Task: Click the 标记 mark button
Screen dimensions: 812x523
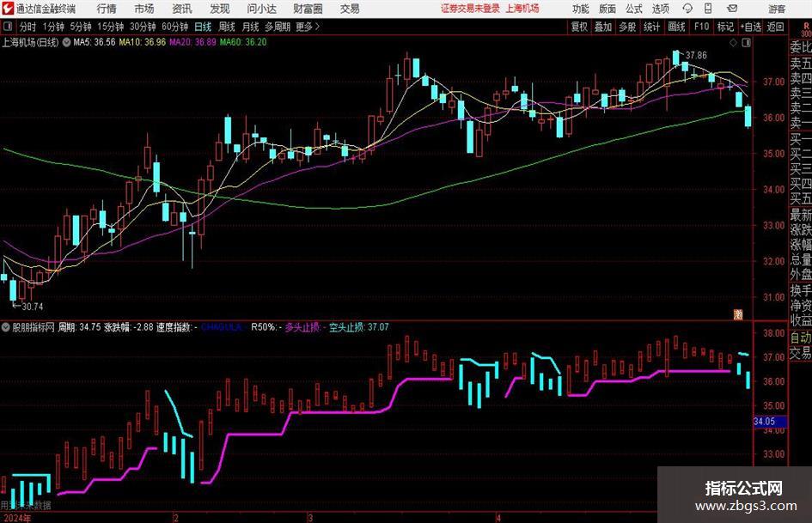Action: point(725,27)
